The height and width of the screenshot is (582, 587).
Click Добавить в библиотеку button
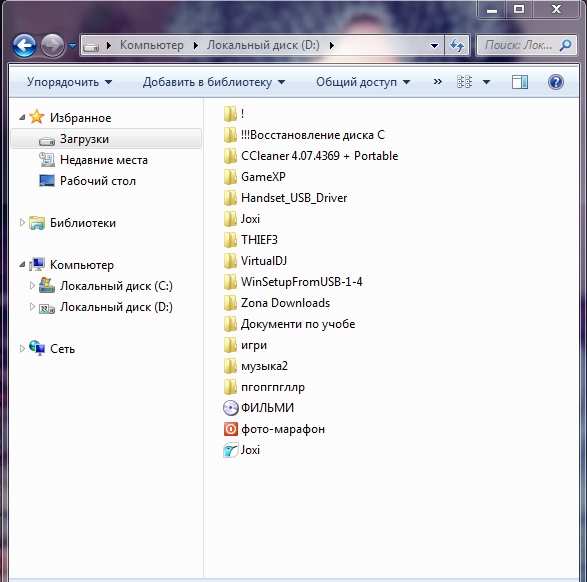coord(214,82)
